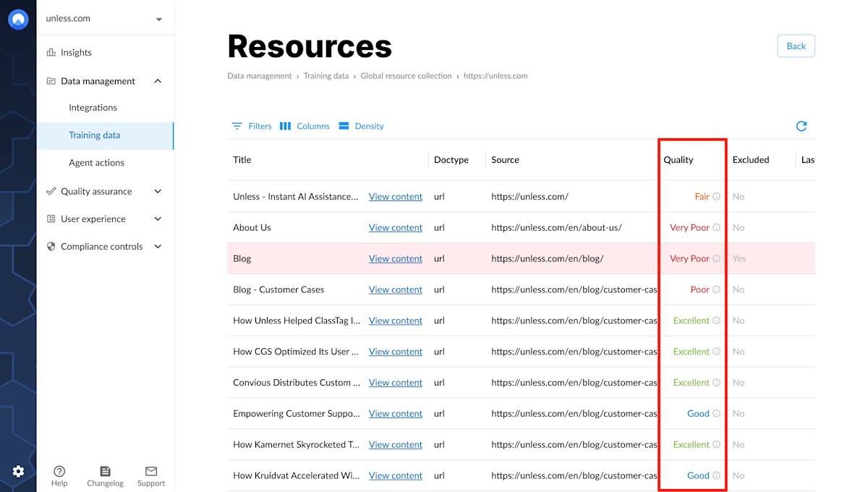
Task: View content for How CGS Optimized row
Action: tap(396, 352)
